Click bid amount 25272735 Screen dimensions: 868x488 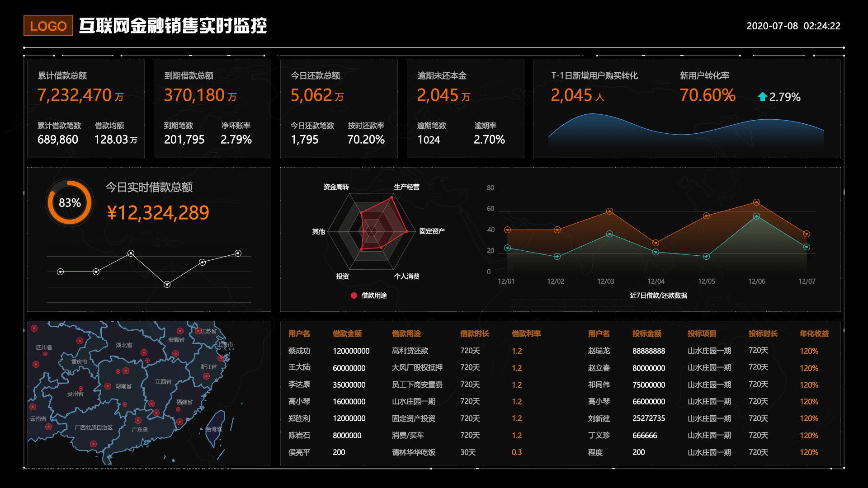649,418
